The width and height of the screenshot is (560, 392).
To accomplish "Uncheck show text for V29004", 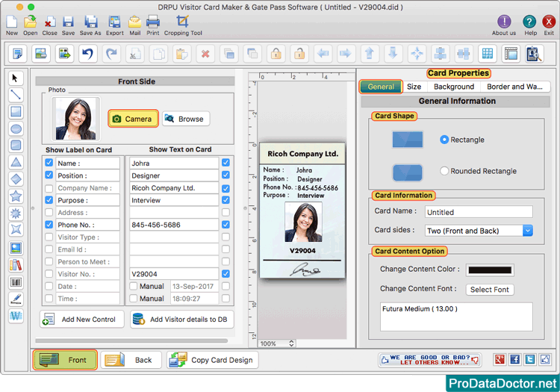I will [x=225, y=274].
